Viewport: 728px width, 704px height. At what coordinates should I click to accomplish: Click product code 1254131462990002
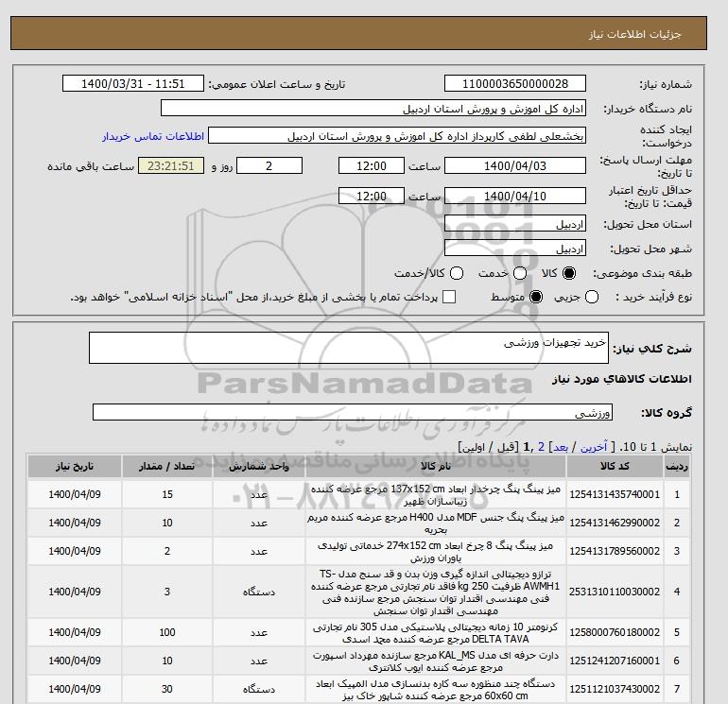pyautogui.click(x=615, y=523)
